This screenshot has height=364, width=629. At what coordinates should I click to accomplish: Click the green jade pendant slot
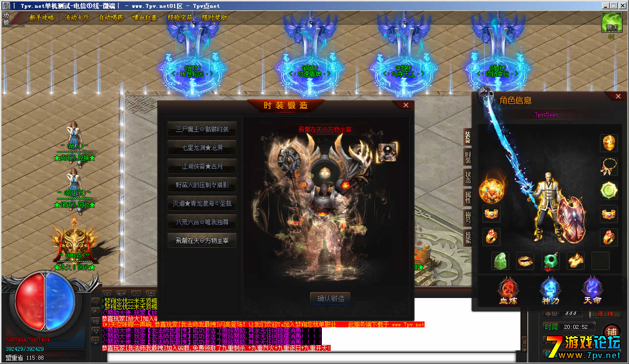(551, 261)
